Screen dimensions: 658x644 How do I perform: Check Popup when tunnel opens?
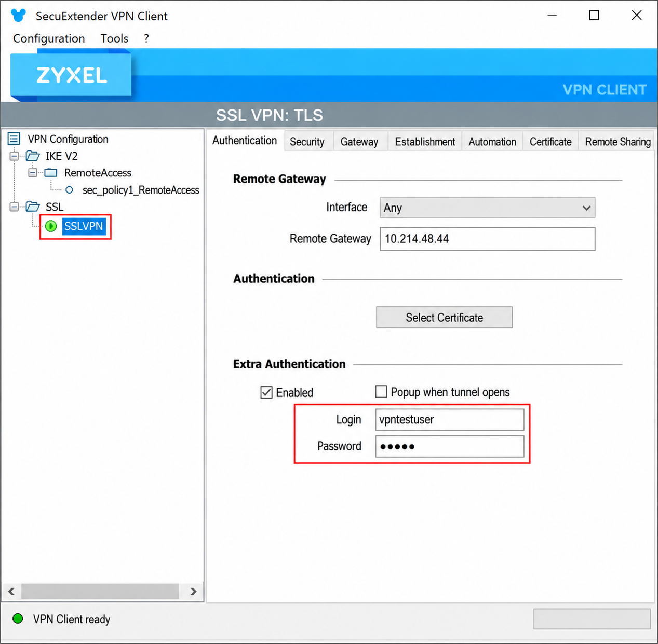381,391
